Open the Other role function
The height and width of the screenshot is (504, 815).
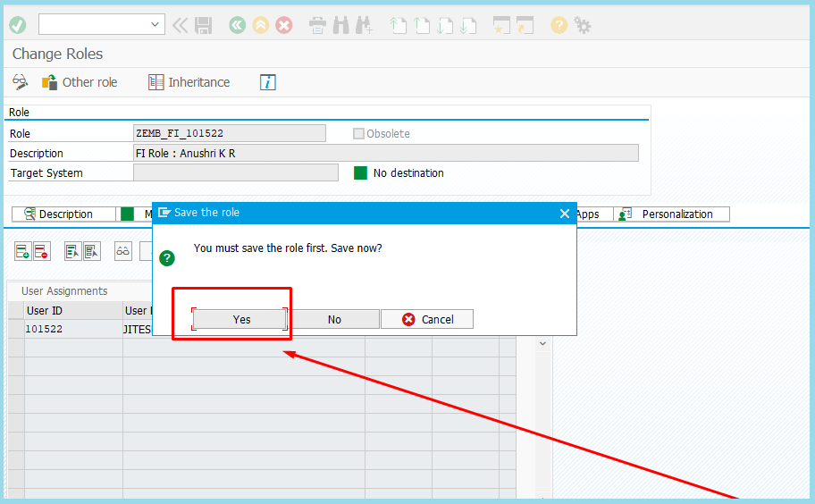point(80,82)
